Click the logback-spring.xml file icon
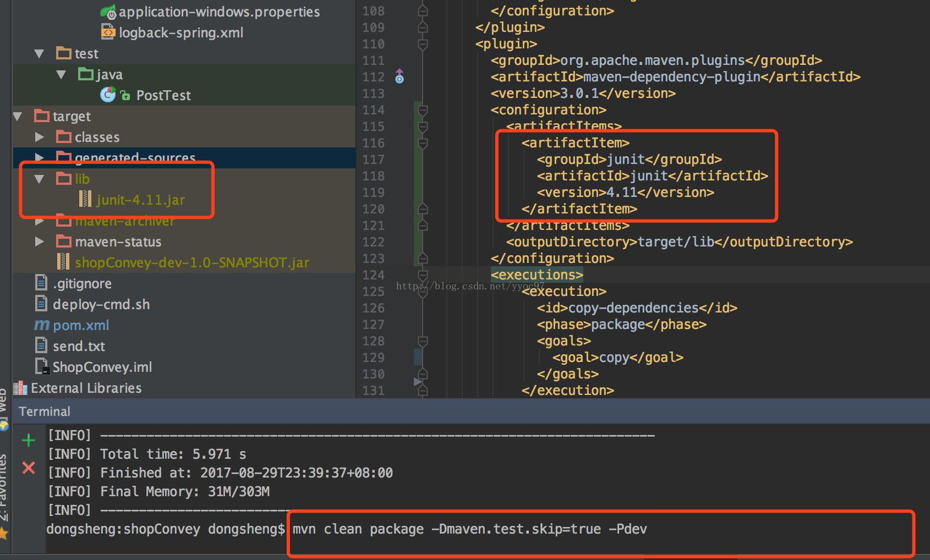Viewport: 930px width, 560px height. tap(108, 32)
